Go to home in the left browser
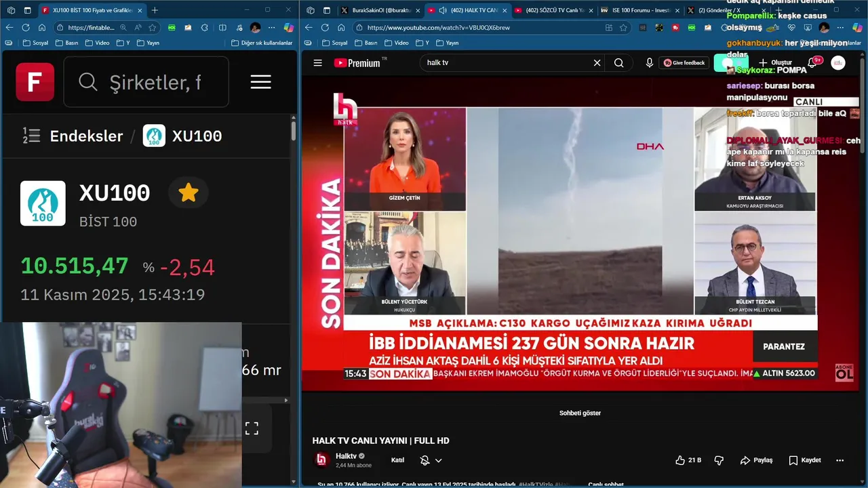 coord(42,27)
